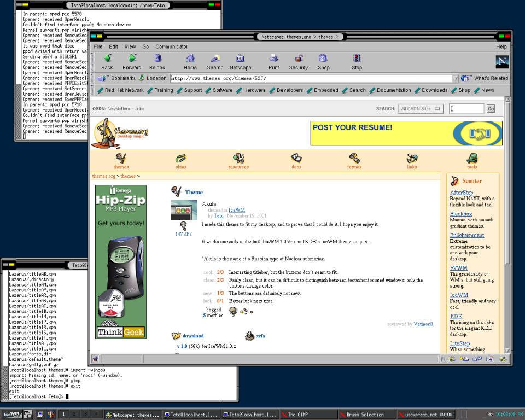525x420 pixels.
Task: Click the Hip-Zip MP3 Player ad banner
Action: (121, 262)
